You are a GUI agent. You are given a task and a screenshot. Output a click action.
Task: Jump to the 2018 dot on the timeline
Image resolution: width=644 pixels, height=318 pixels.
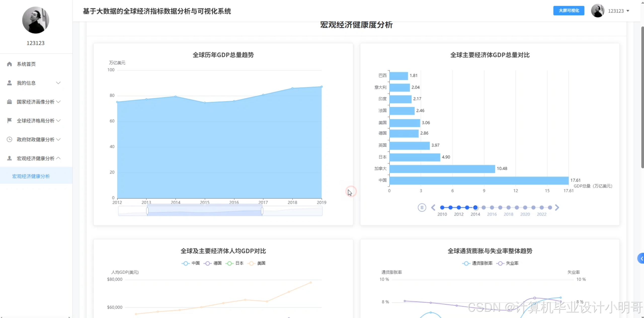coord(509,208)
